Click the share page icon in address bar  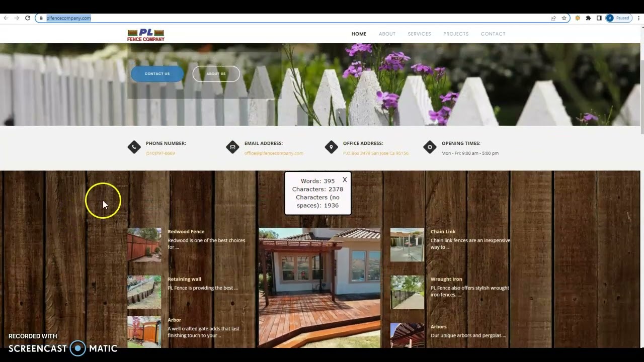tap(553, 18)
